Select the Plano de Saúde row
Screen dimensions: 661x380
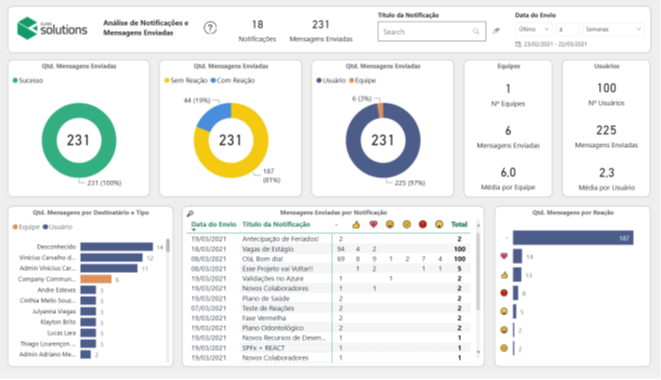pos(329,298)
